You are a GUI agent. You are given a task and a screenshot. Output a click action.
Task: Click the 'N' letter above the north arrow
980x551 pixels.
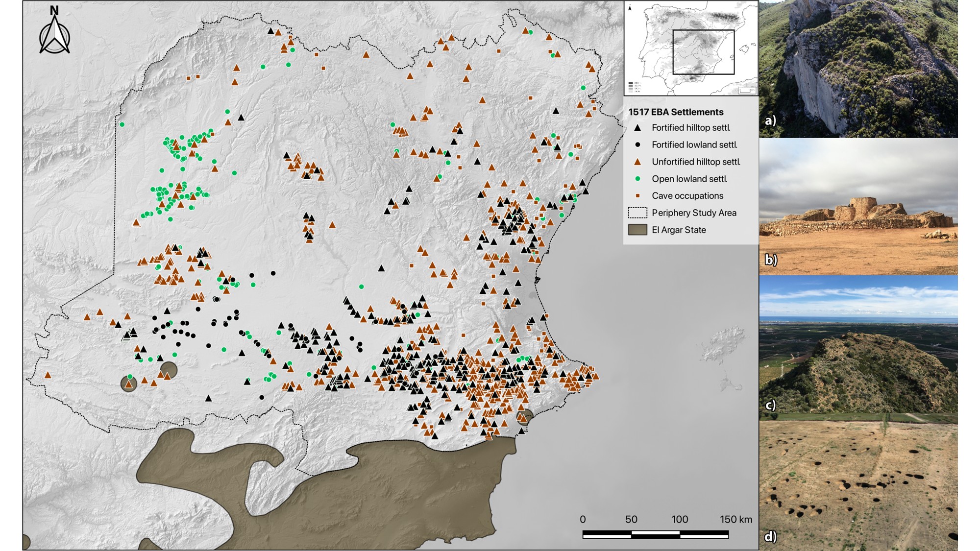pos(54,10)
